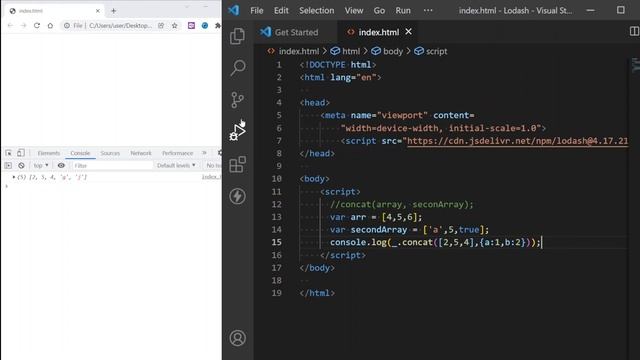The width and height of the screenshot is (640, 360).
Task: View site information icon in address bar
Action: 67,25
